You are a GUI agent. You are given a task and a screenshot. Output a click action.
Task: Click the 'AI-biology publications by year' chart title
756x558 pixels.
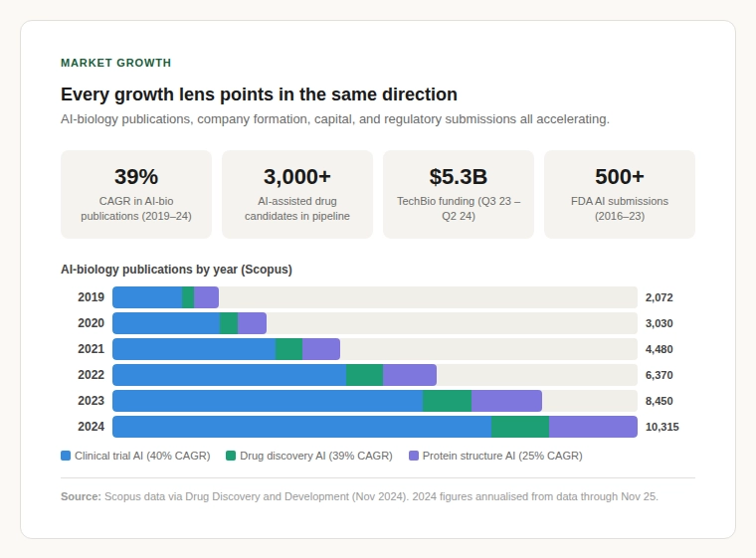point(176,270)
